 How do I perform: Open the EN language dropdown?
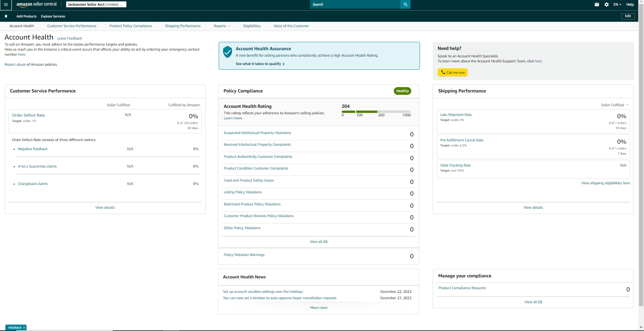tap(617, 5)
